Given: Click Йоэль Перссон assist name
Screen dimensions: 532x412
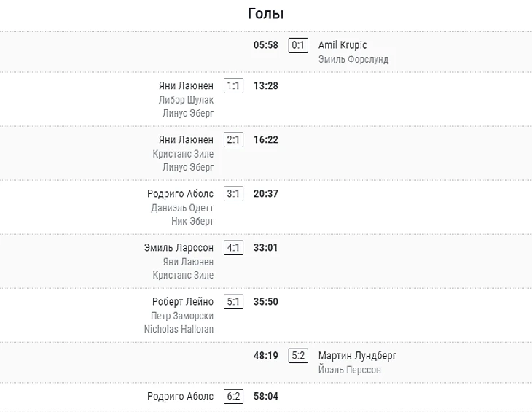Looking at the screenshot, I should [x=350, y=370].
